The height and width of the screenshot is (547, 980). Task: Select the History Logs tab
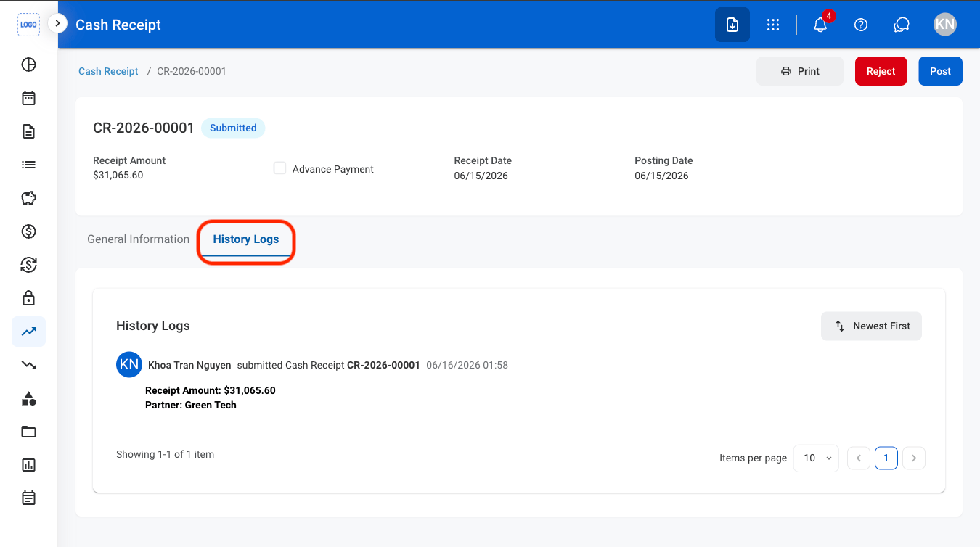coord(246,239)
